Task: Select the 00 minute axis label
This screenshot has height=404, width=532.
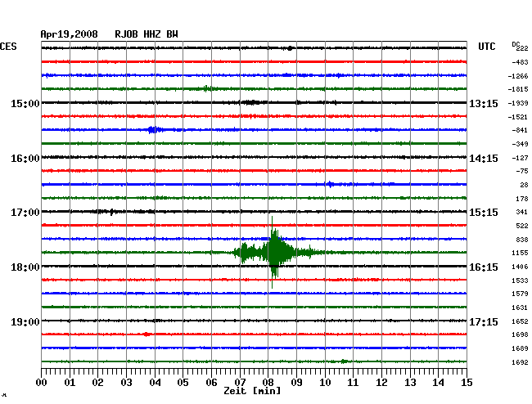Action: 42,382
